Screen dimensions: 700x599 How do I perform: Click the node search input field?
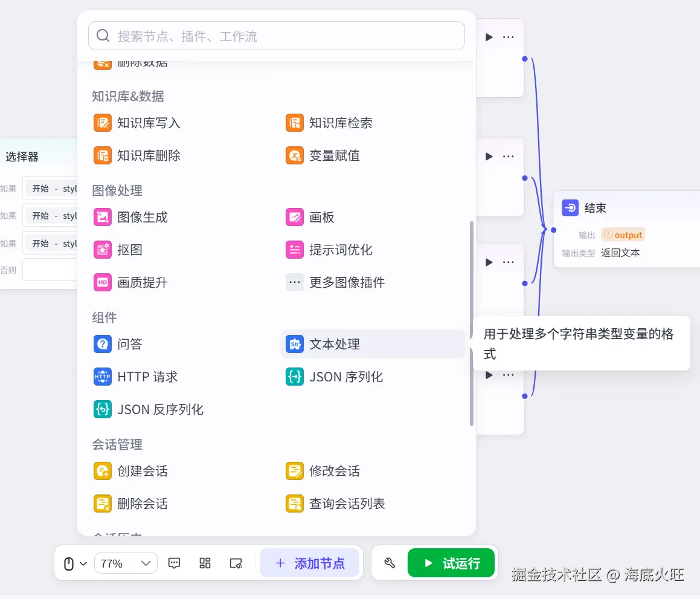[x=276, y=36]
